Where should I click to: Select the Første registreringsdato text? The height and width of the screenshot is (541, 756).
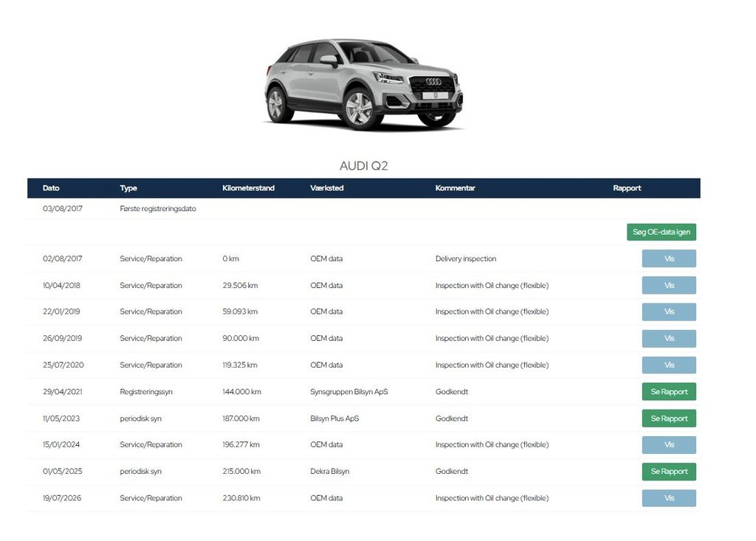(158, 209)
